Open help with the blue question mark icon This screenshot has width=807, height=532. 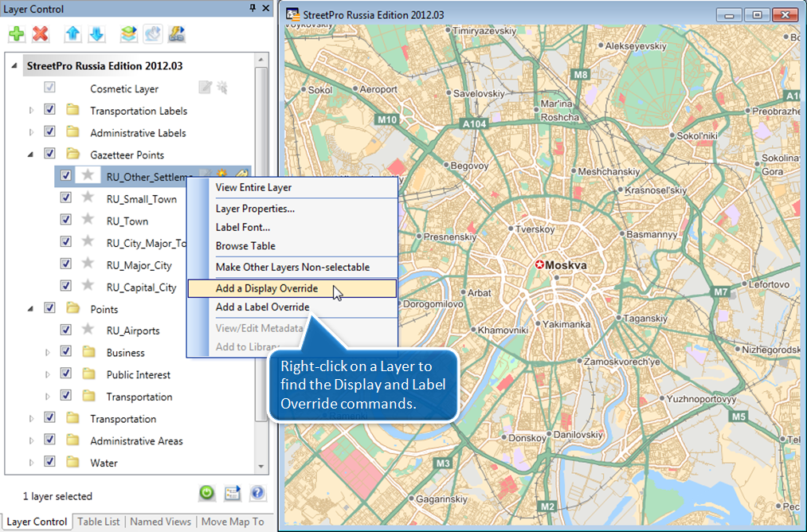(x=257, y=493)
